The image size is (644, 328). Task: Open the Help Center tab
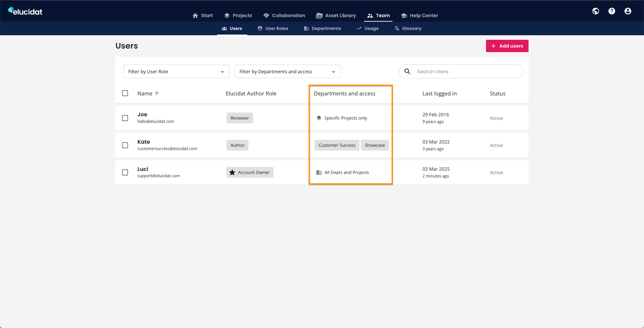pyautogui.click(x=419, y=16)
